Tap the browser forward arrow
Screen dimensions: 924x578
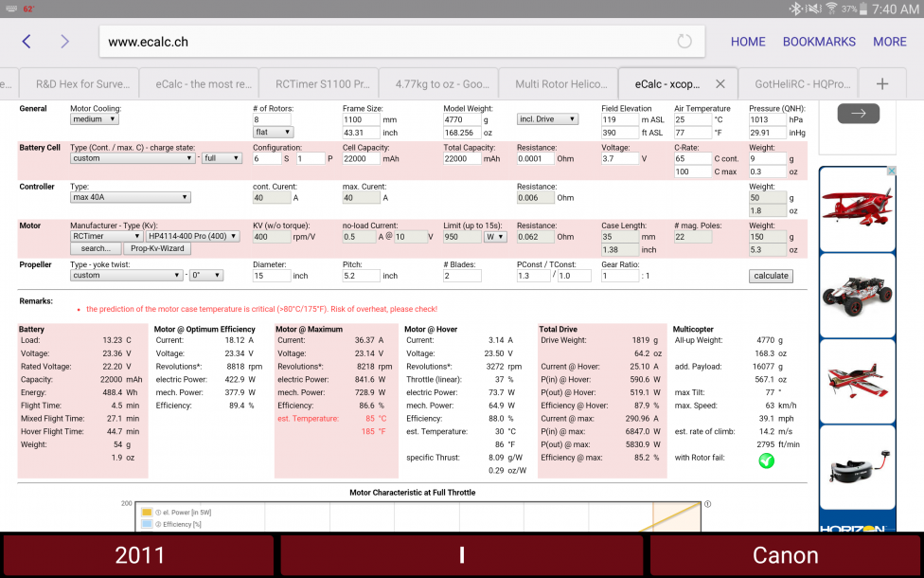[x=64, y=42]
